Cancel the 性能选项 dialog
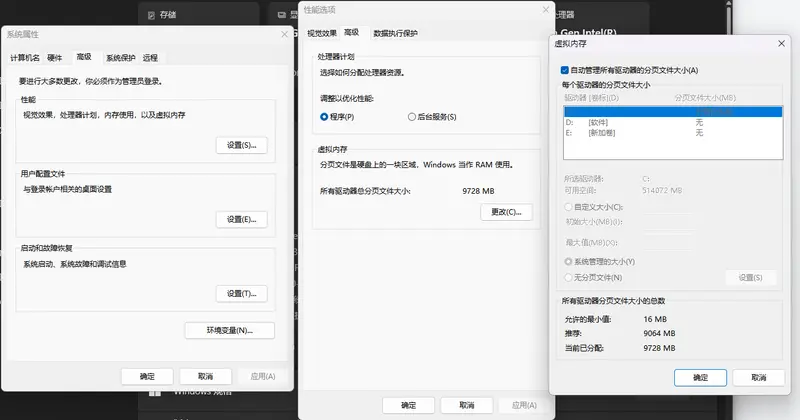 (x=466, y=405)
